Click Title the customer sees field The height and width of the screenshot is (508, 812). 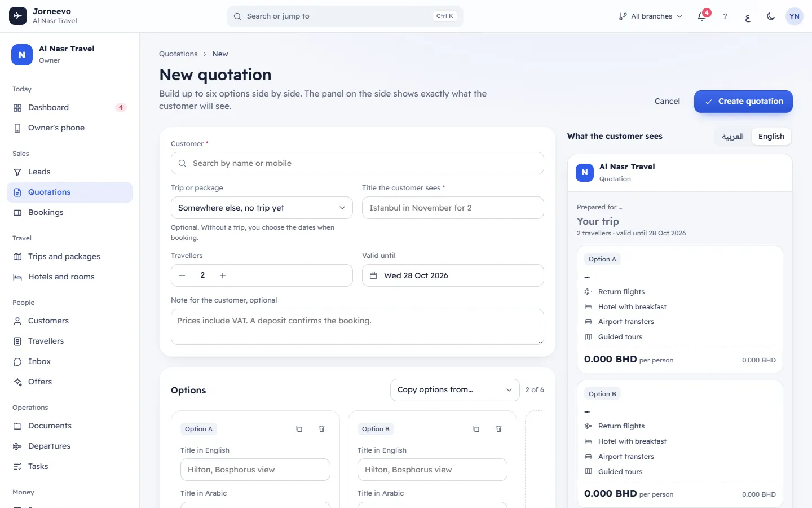453,208
